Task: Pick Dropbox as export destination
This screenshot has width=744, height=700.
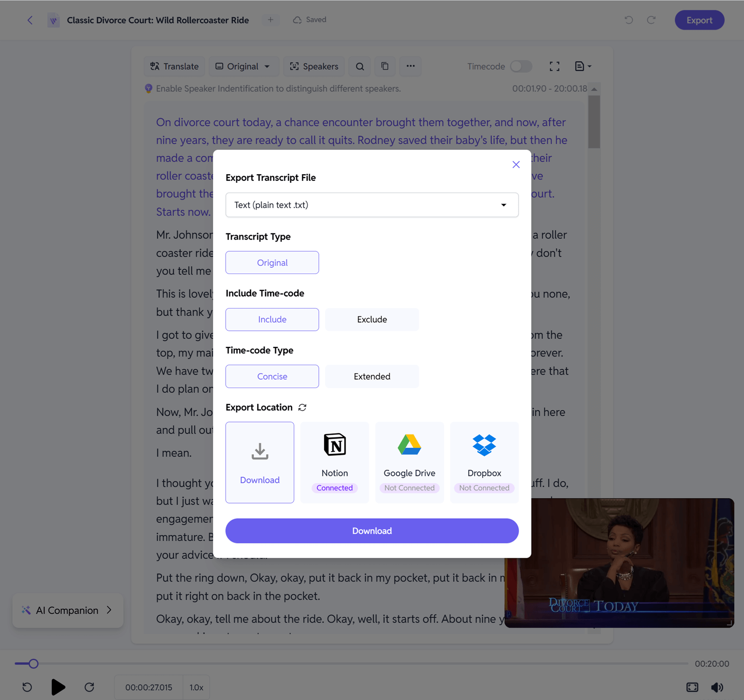Action: pyautogui.click(x=484, y=462)
